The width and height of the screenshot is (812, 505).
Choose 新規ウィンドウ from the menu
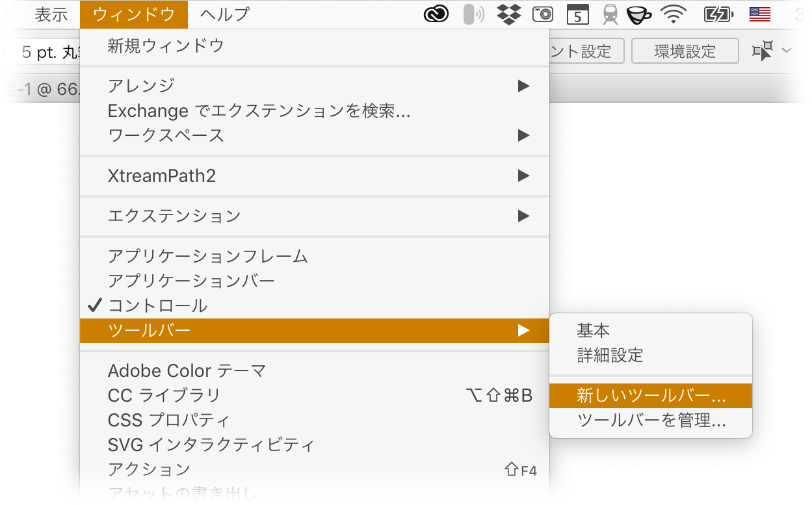[x=315, y=46]
